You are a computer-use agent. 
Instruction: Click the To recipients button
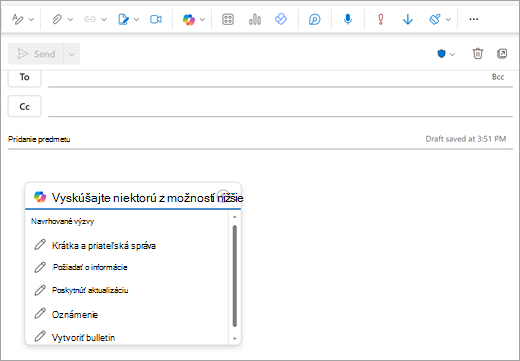tap(25, 77)
